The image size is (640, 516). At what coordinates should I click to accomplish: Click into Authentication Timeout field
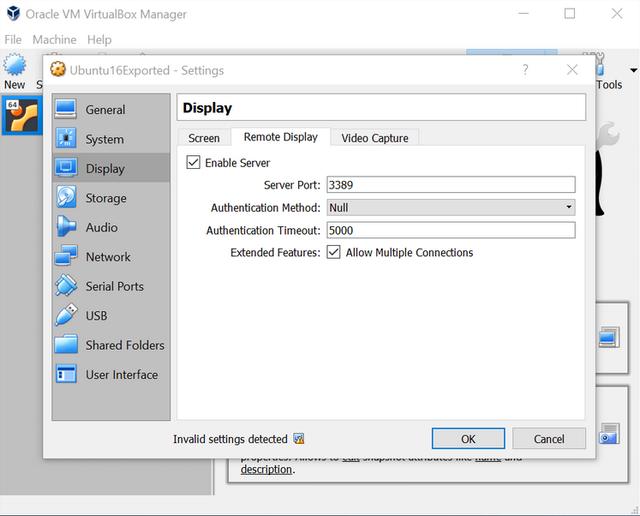(451, 230)
